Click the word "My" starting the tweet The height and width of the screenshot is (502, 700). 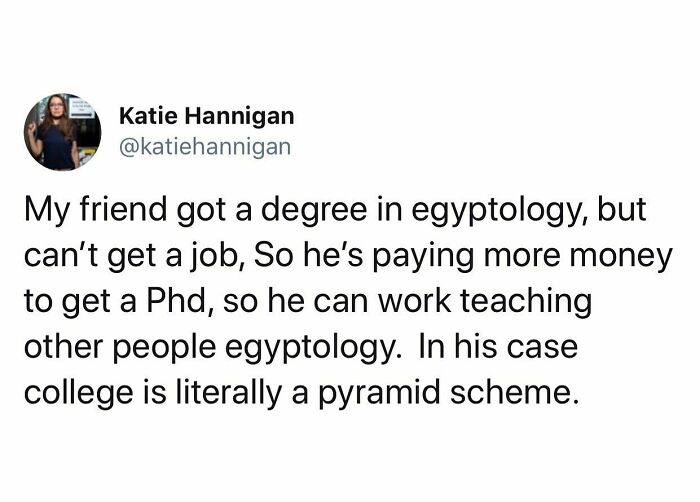click(x=45, y=213)
